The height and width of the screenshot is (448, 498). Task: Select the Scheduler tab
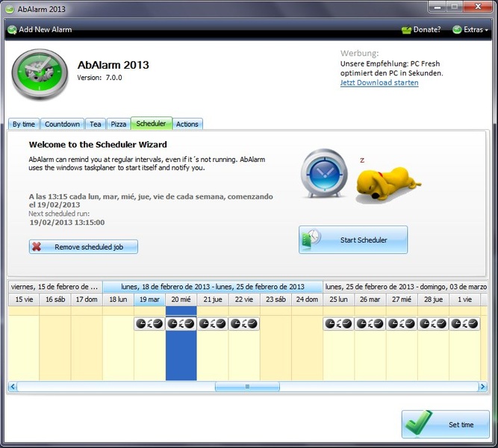tap(151, 123)
